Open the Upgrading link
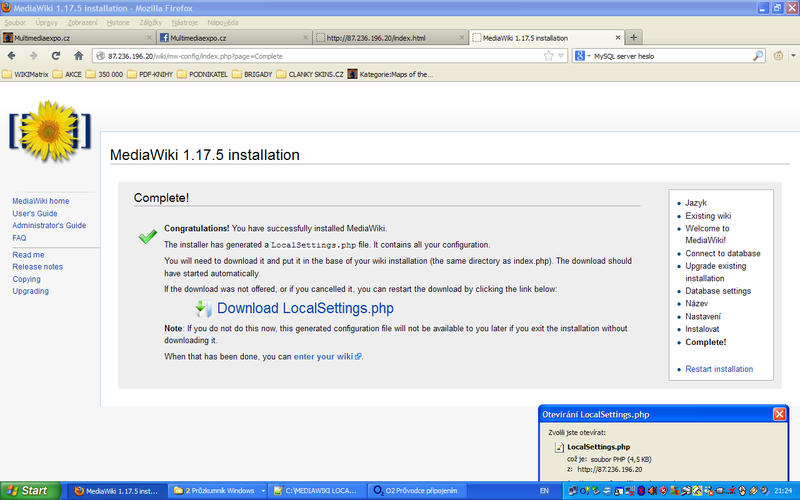Screen dimensions: 800x500 coord(31,291)
